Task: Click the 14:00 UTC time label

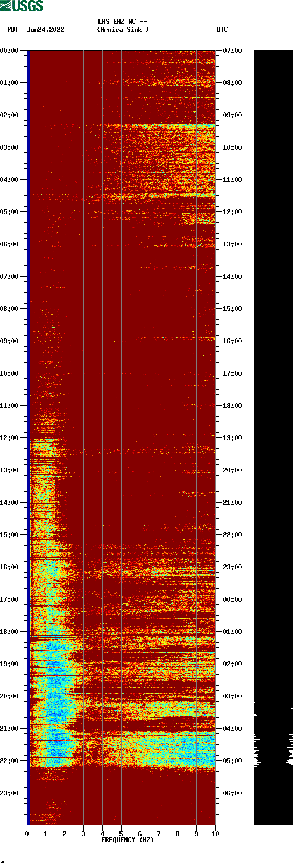Action: coord(232,276)
